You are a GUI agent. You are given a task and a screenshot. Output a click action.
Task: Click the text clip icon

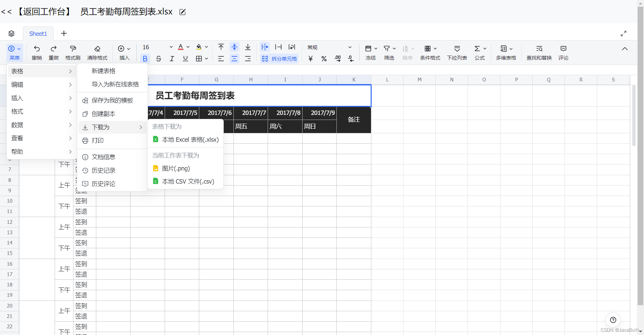278,47
